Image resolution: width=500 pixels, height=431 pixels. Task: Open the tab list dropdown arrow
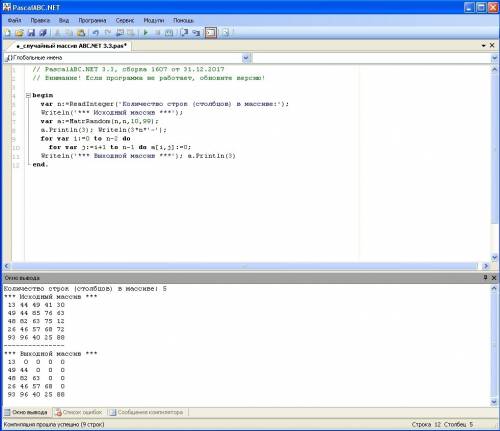484,45
